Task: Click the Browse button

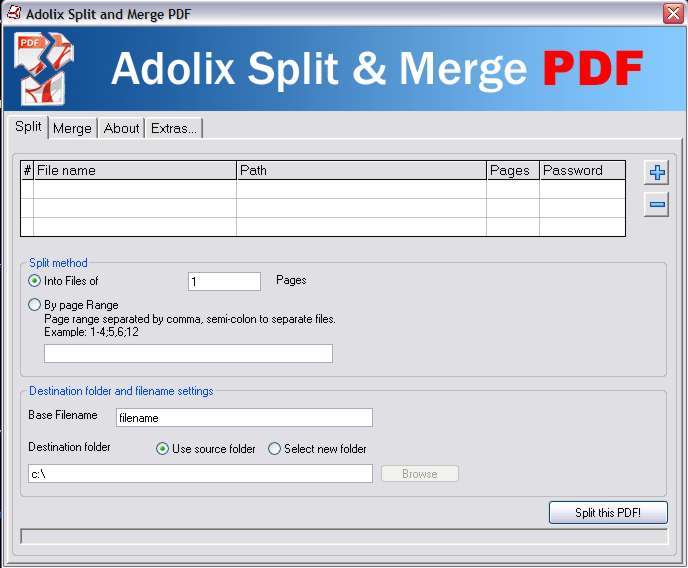Action: (x=420, y=474)
